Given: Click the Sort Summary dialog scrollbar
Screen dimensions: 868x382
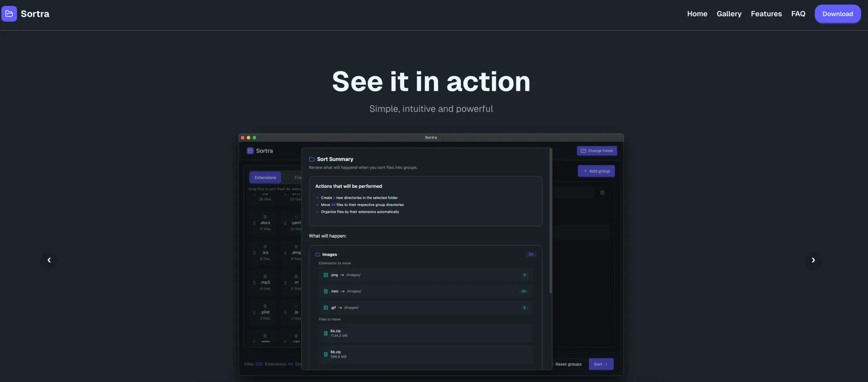Looking at the screenshot, I should point(551,221).
